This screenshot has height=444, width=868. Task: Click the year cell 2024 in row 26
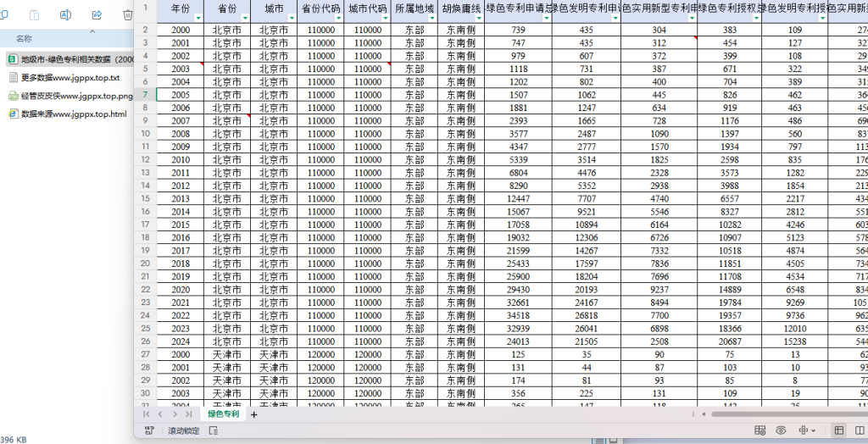181,341
